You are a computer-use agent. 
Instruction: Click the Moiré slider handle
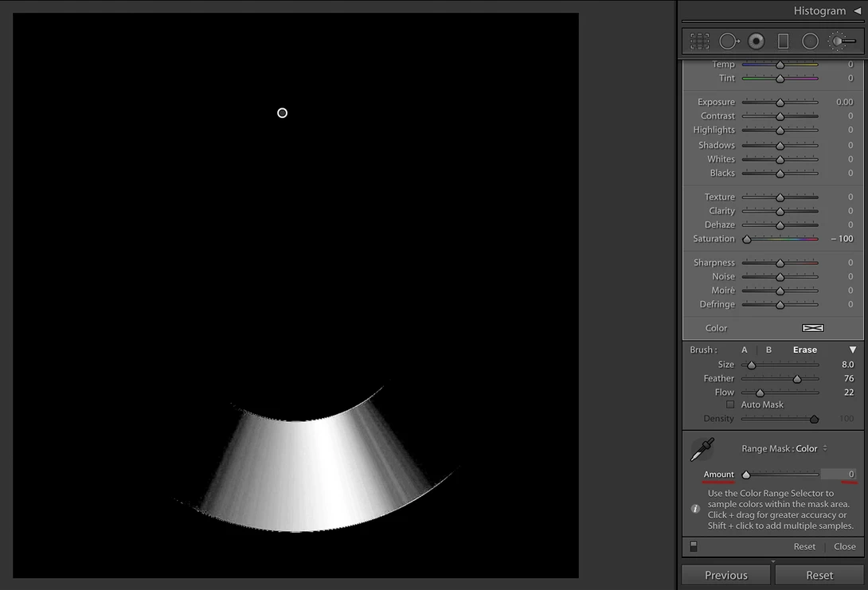(x=780, y=291)
